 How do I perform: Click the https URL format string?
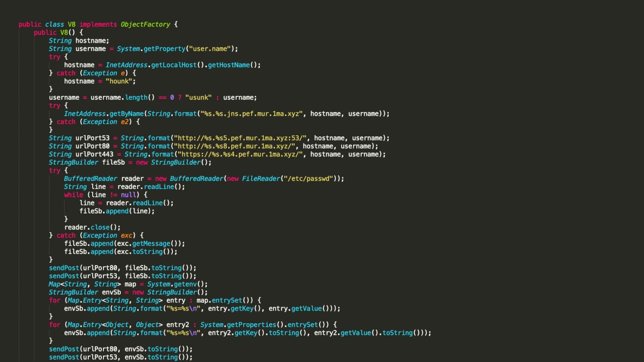[240, 155]
